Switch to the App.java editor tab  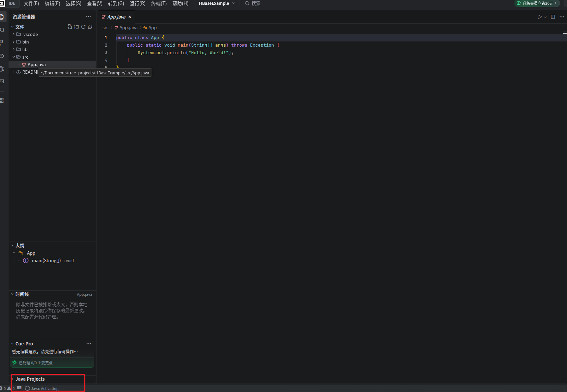(116, 17)
